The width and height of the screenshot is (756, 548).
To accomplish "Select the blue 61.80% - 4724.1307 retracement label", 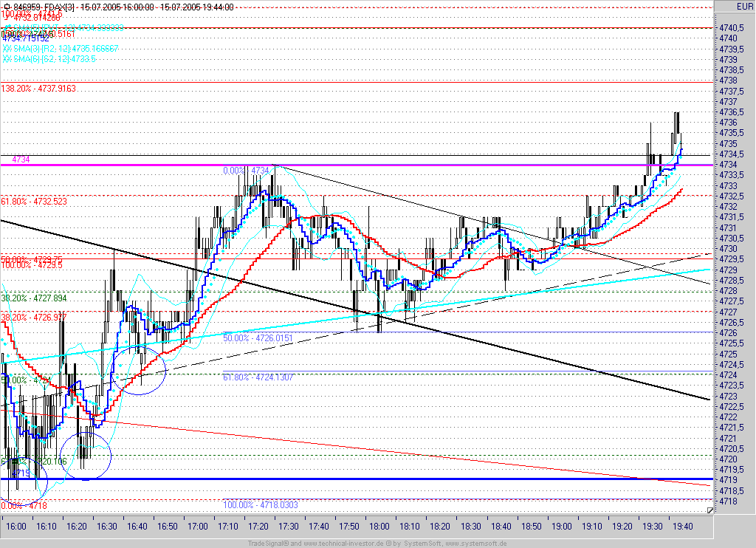I will tap(258, 377).
